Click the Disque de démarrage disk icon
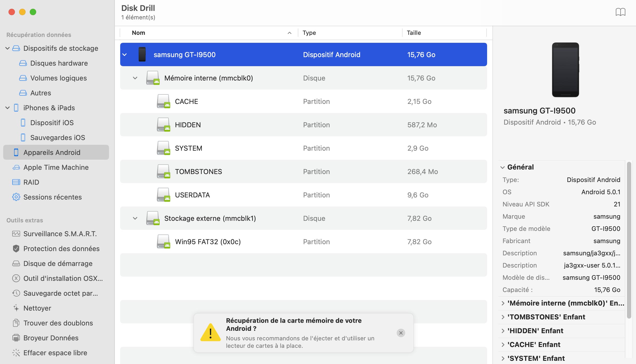The width and height of the screenshot is (636, 364). (x=16, y=264)
